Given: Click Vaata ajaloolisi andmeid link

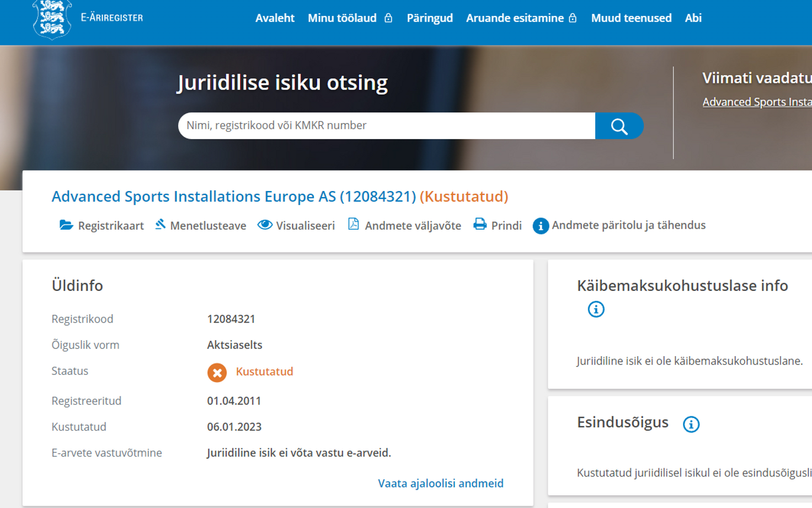Looking at the screenshot, I should click(x=440, y=483).
